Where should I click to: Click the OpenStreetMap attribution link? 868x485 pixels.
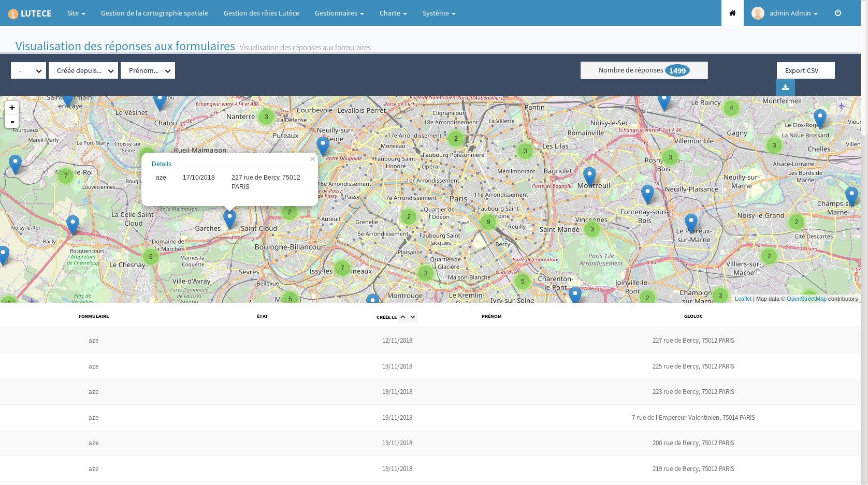pos(806,299)
